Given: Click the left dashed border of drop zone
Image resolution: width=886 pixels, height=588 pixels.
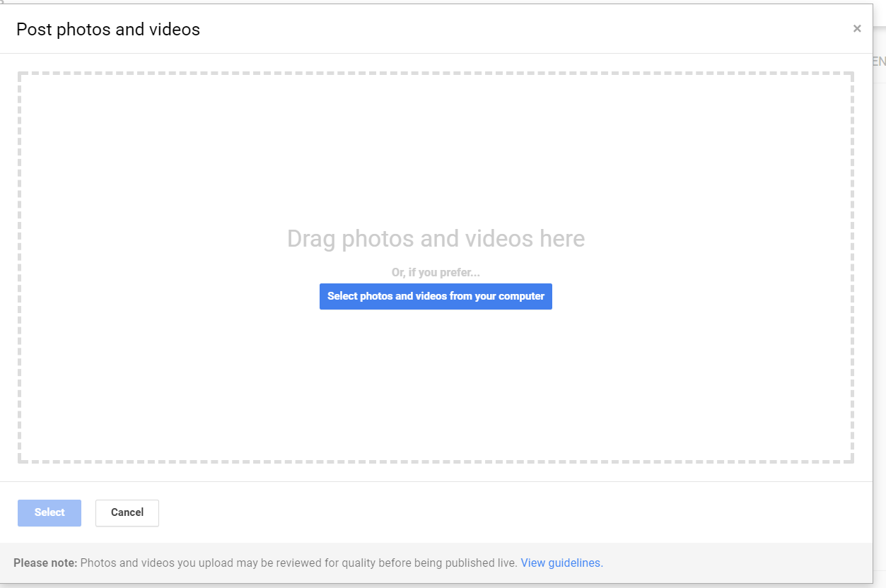Looking at the screenshot, I should click(20, 267).
